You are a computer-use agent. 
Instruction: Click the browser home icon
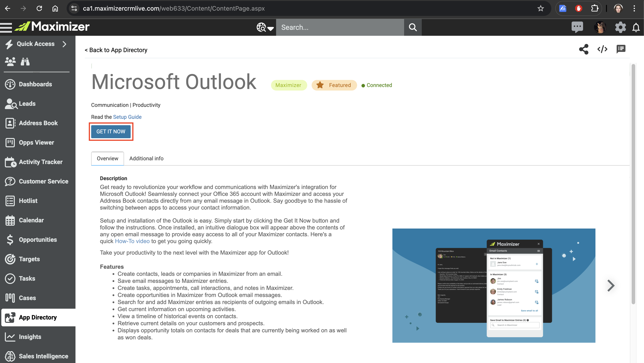pyautogui.click(x=55, y=9)
